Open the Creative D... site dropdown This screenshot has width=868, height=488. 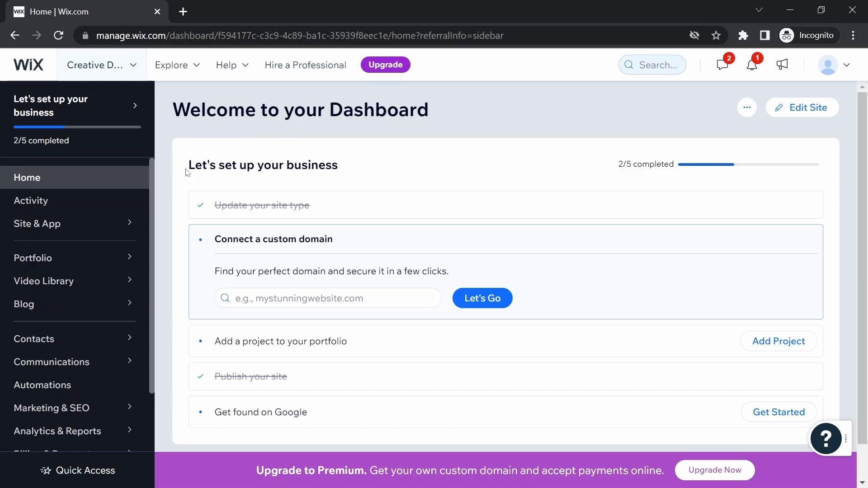click(102, 65)
